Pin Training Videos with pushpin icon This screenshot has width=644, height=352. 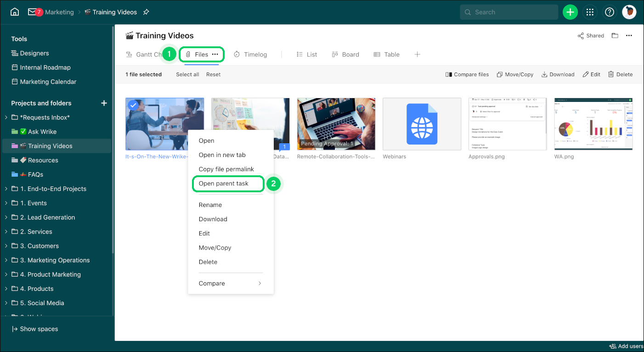[x=146, y=12]
